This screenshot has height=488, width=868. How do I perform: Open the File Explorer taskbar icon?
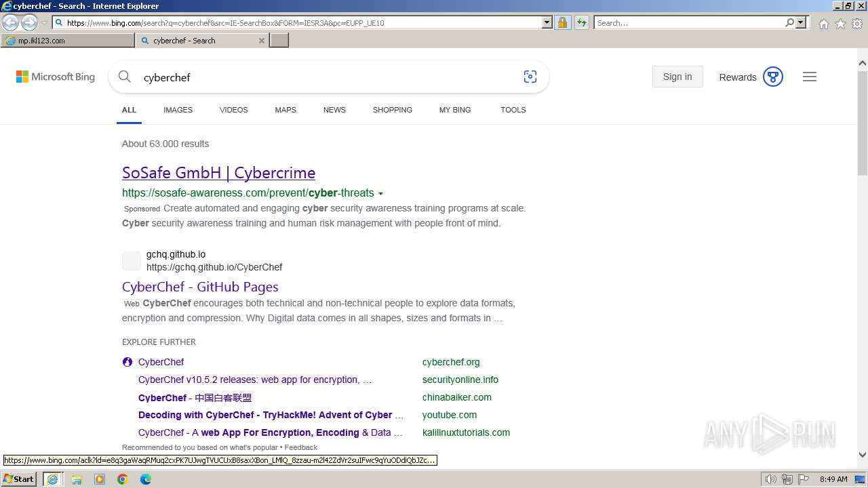tap(77, 479)
